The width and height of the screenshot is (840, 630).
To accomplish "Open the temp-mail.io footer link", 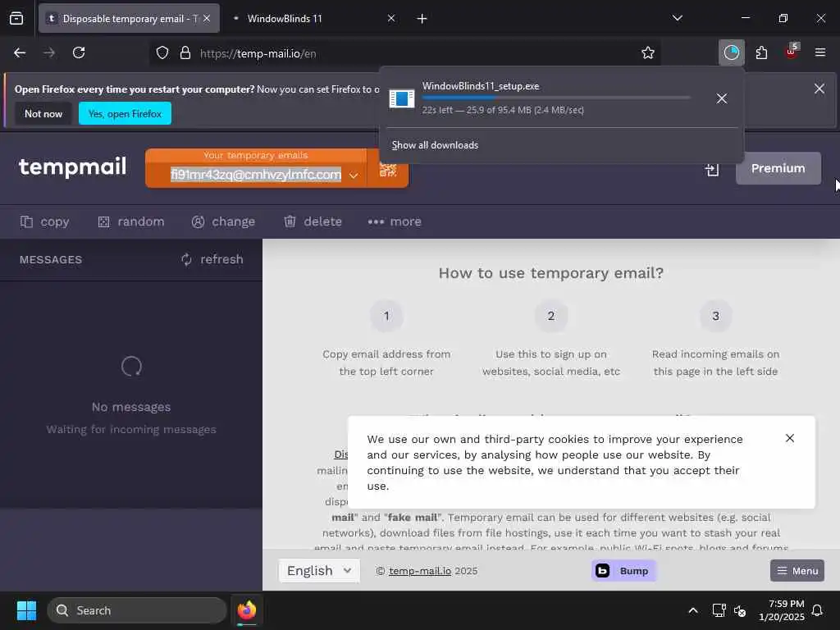I will pyautogui.click(x=420, y=571).
